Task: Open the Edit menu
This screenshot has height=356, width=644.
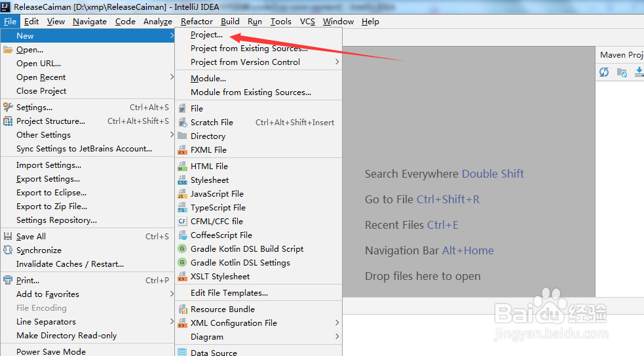Action: [x=31, y=22]
